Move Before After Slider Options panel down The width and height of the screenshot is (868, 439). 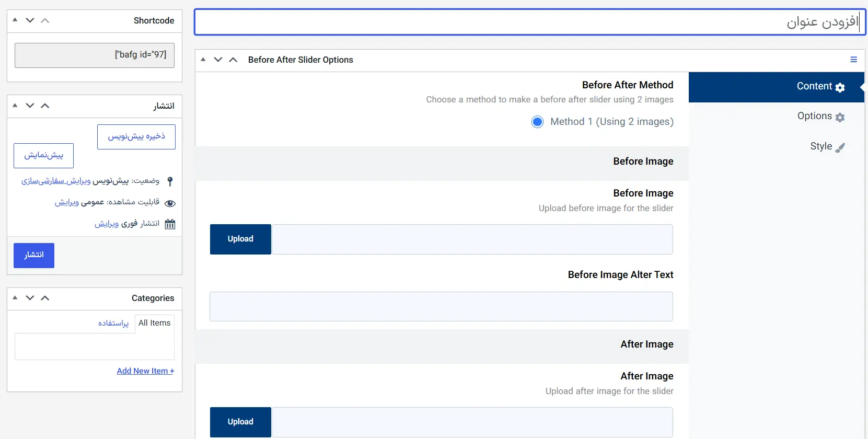click(x=218, y=60)
